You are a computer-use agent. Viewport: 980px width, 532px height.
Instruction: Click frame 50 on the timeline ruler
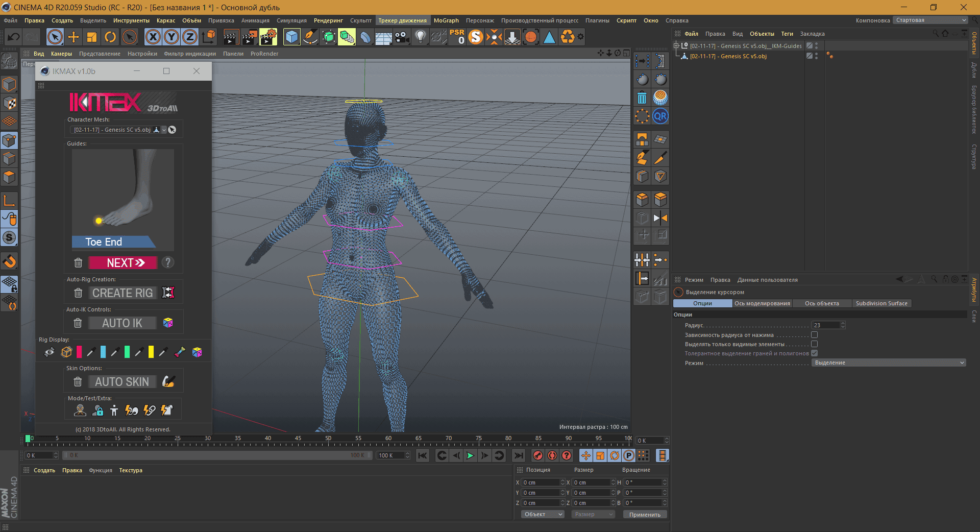pyautogui.click(x=328, y=439)
